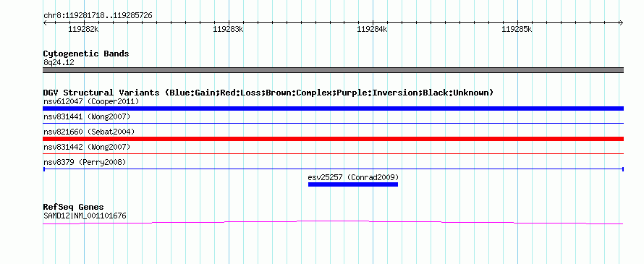Select the thin red nsv831442 line
644x264 pixels.
(333, 153)
